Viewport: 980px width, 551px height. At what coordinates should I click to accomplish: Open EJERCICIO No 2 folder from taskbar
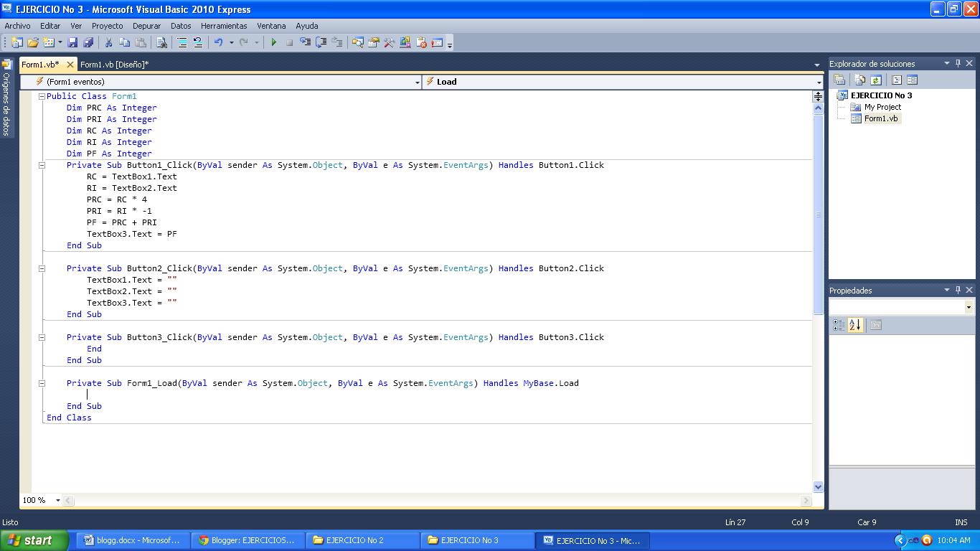(362, 539)
